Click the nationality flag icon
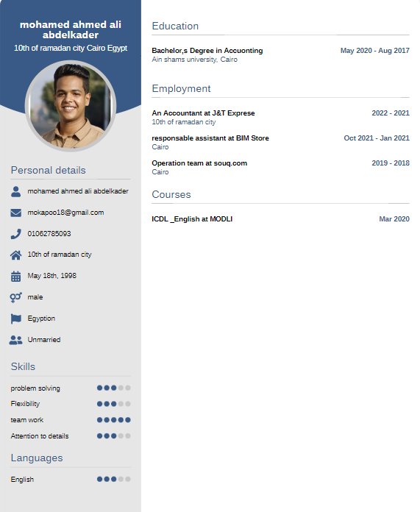Screen dimensions: 420x512 click(x=15, y=319)
